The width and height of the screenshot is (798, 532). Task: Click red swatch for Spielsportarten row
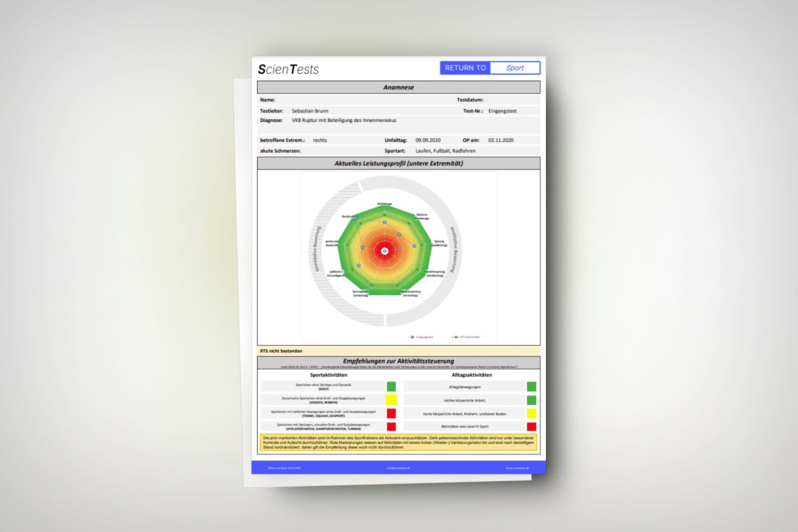(392, 426)
